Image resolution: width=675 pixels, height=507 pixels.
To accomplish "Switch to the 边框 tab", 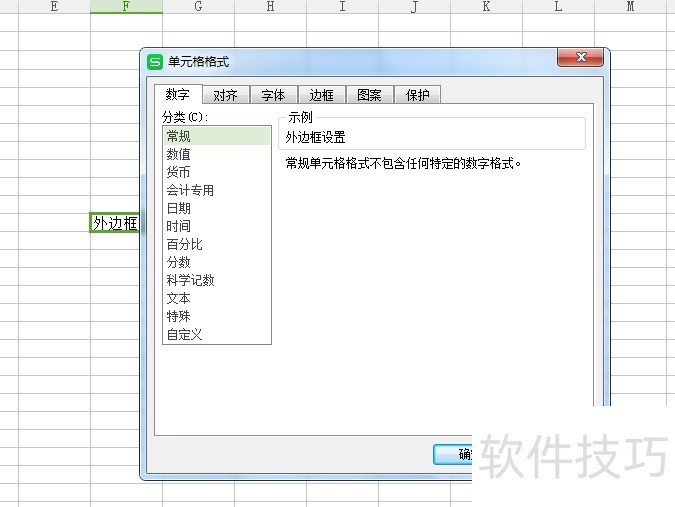I will click(322, 95).
